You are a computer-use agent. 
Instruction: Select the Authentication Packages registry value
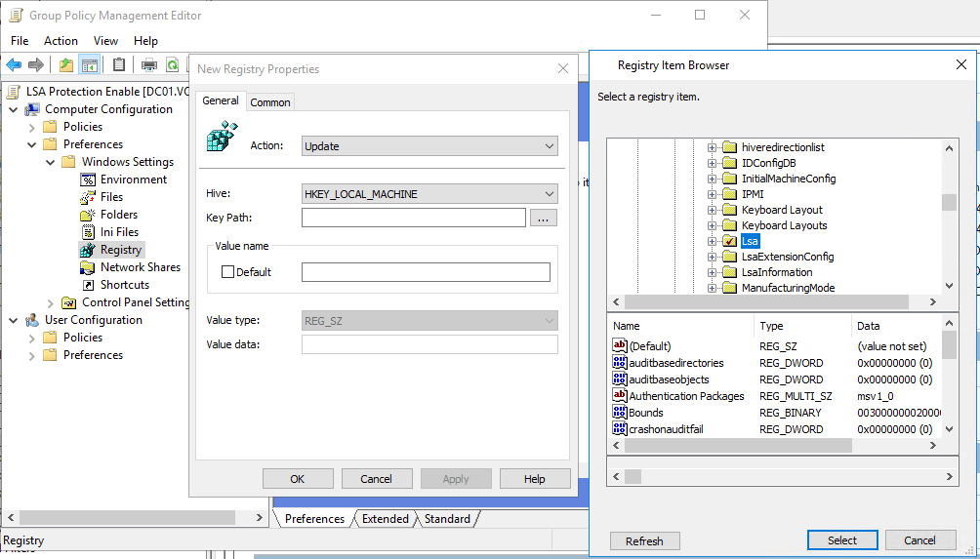pyautogui.click(x=686, y=396)
